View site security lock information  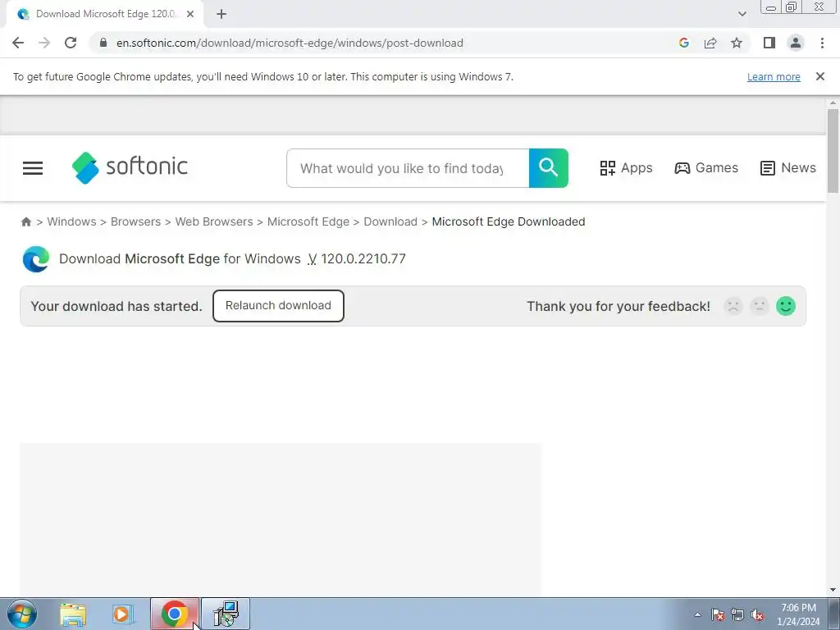coord(103,43)
